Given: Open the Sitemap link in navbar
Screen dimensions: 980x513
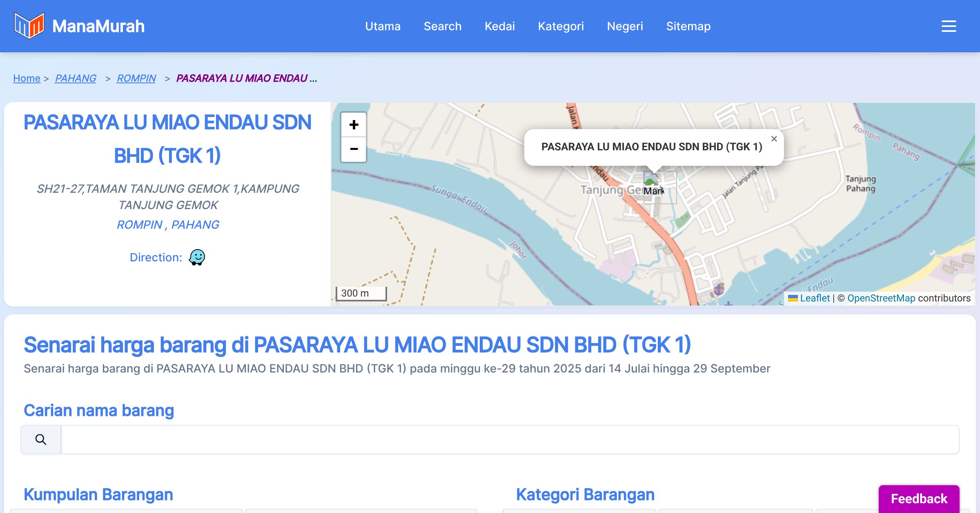Looking at the screenshot, I should pyautogui.click(x=688, y=26).
